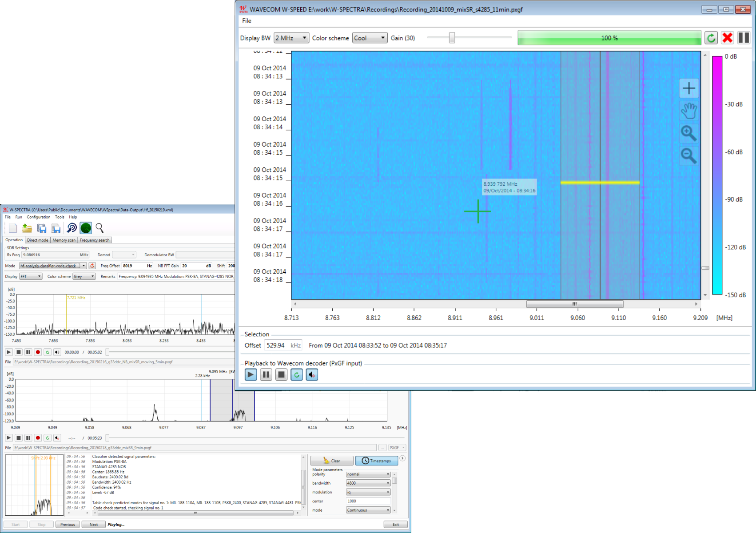Click the Previous button

click(x=68, y=525)
